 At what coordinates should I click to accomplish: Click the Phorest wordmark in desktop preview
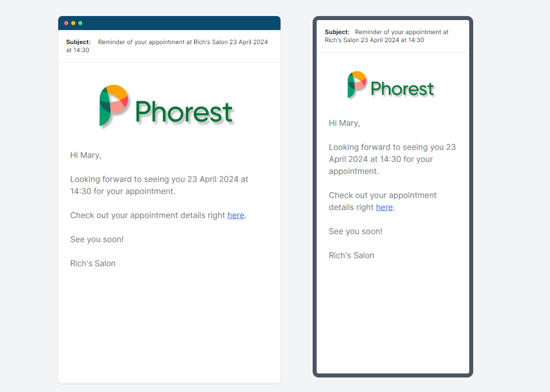click(184, 112)
